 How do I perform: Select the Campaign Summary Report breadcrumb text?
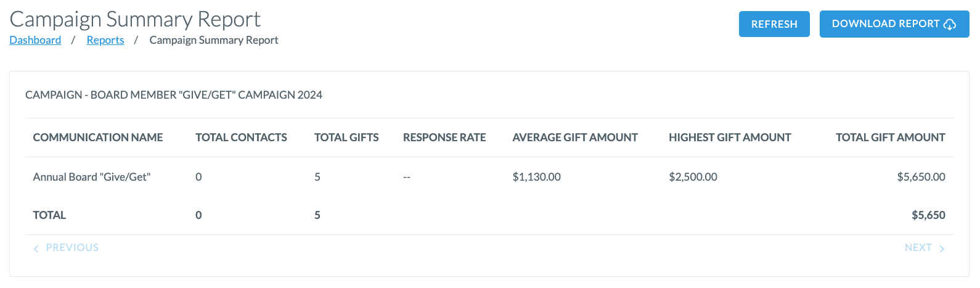214,40
